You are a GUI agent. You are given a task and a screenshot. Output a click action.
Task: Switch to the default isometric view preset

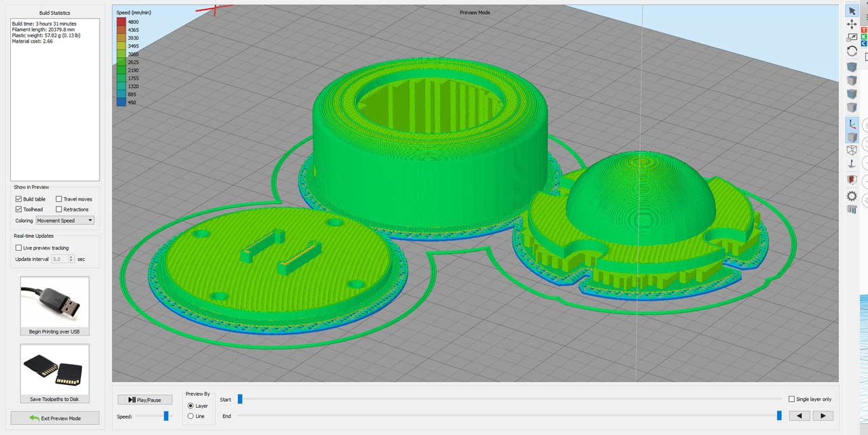852,66
